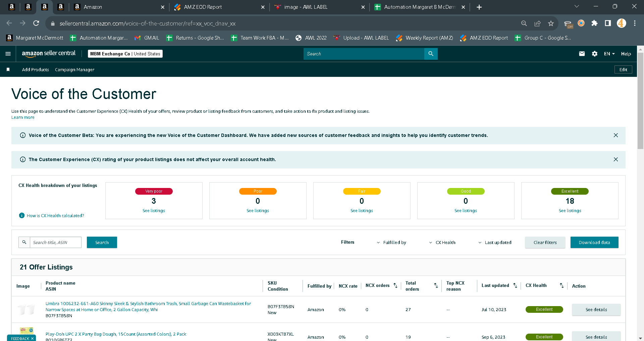The width and height of the screenshot is (644, 341).
Task: Open See listings under Poor
Action: (x=258, y=211)
